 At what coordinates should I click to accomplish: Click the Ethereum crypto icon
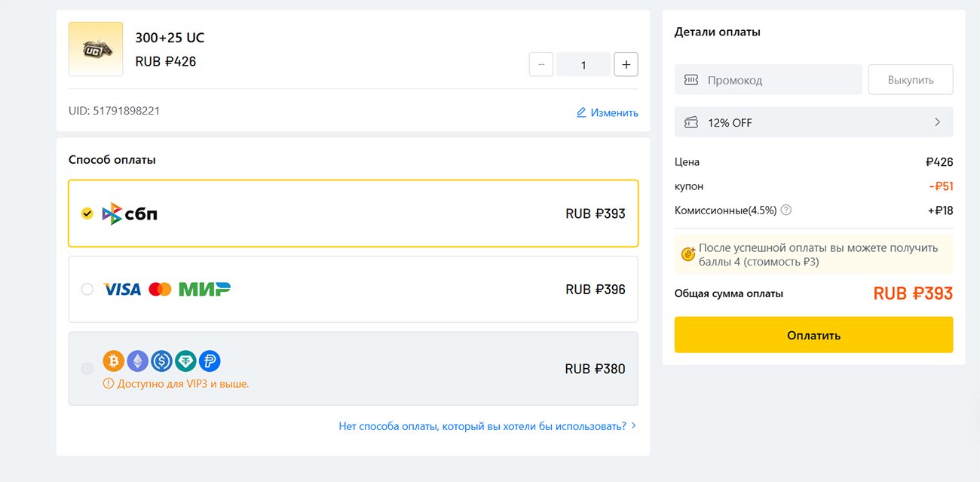pos(137,361)
